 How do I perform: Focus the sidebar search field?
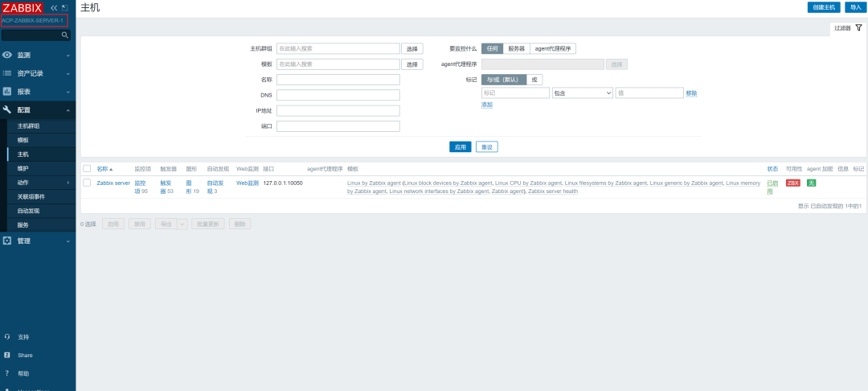click(x=31, y=35)
